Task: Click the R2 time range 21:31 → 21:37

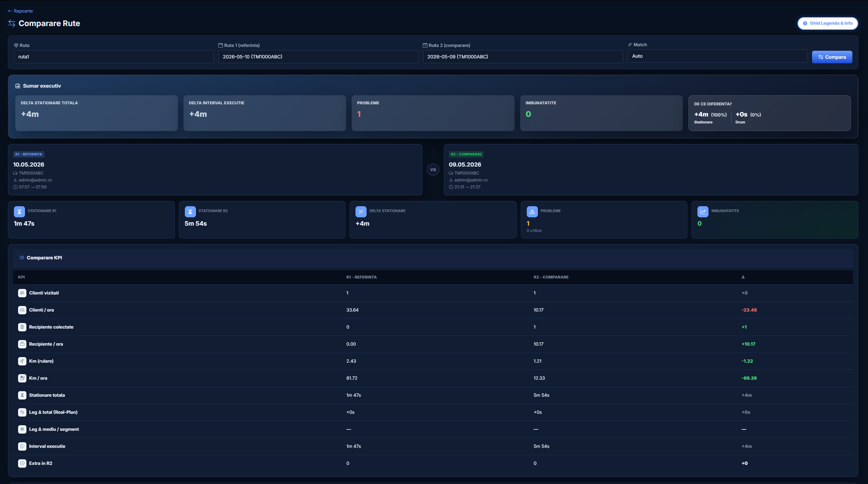Action: pos(467,187)
